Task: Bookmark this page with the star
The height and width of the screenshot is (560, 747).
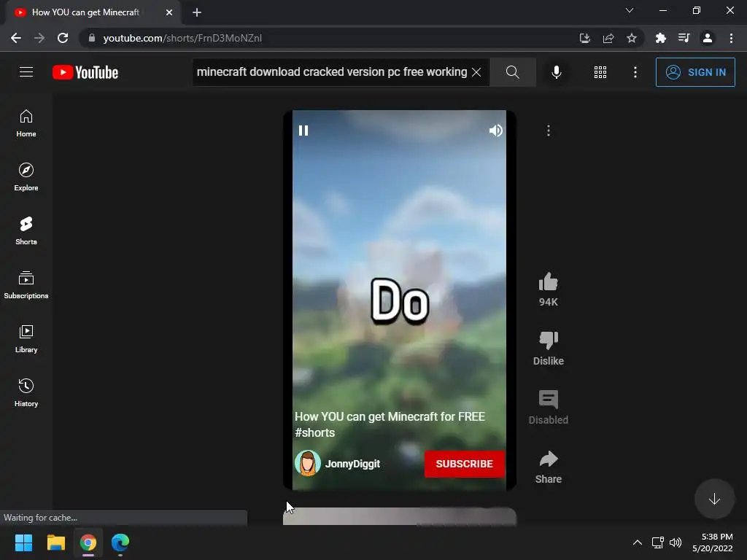Action: 632,38
